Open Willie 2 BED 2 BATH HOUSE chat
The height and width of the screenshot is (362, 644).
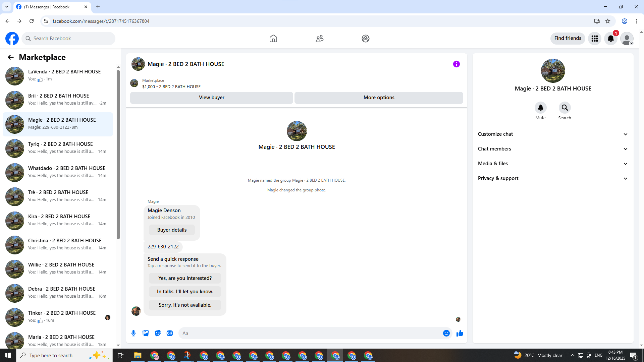coord(58,269)
